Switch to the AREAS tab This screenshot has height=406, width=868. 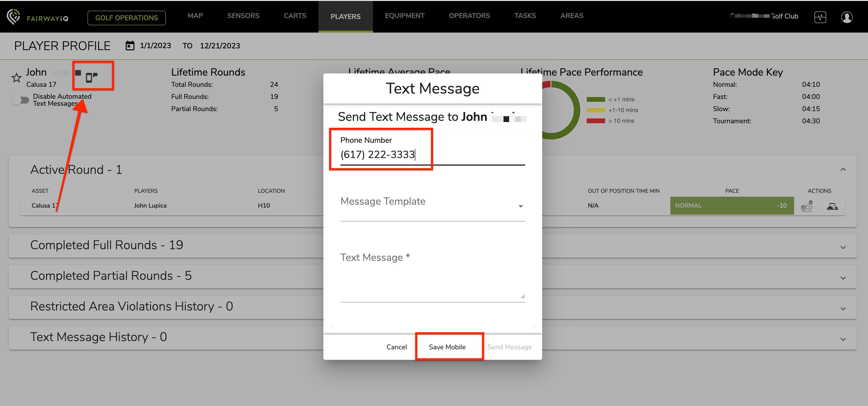[571, 16]
